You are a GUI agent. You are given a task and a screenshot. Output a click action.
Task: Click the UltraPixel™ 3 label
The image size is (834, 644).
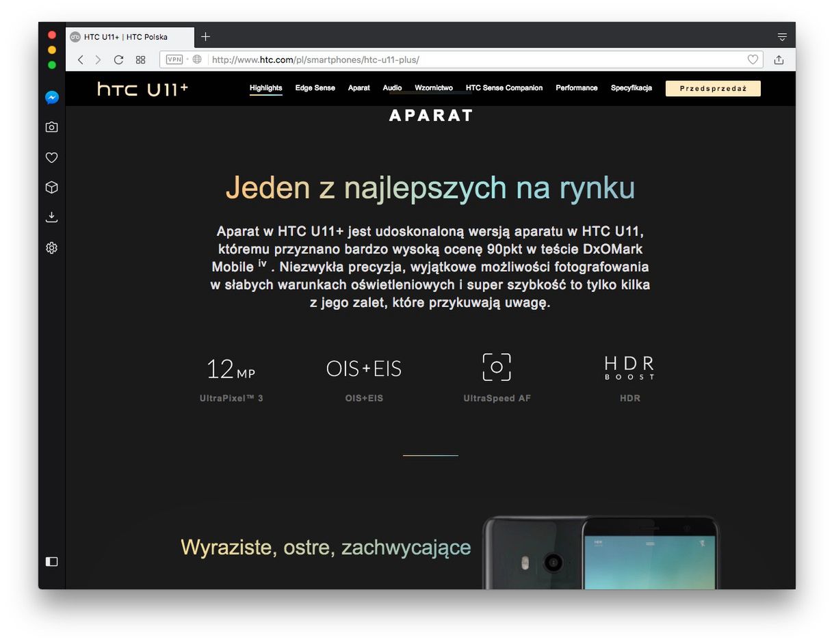[231, 398]
